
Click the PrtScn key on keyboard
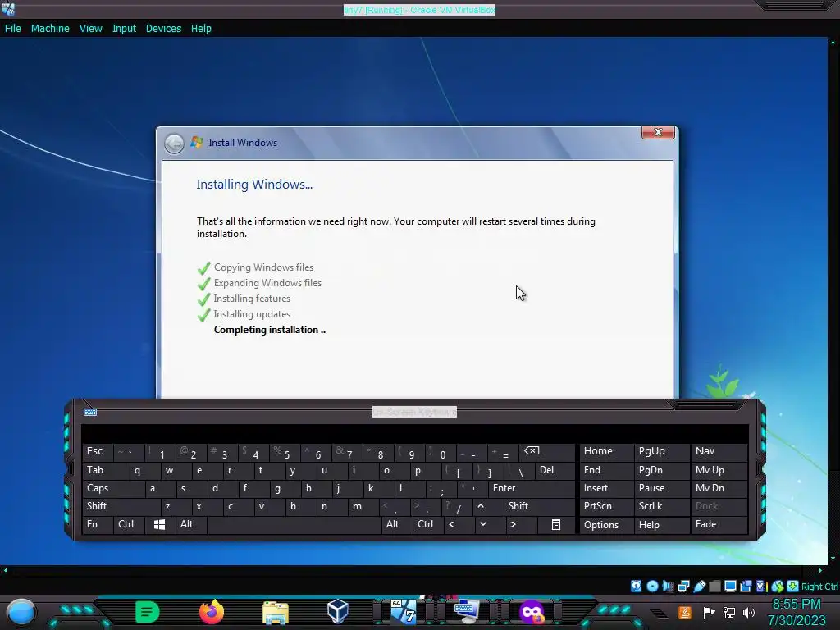(606, 506)
